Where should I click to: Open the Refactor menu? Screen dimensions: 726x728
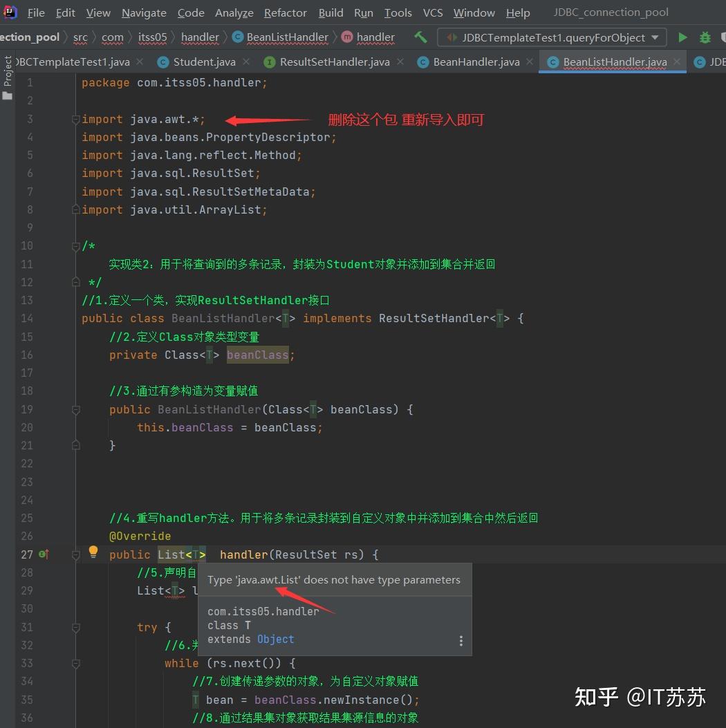(x=286, y=12)
